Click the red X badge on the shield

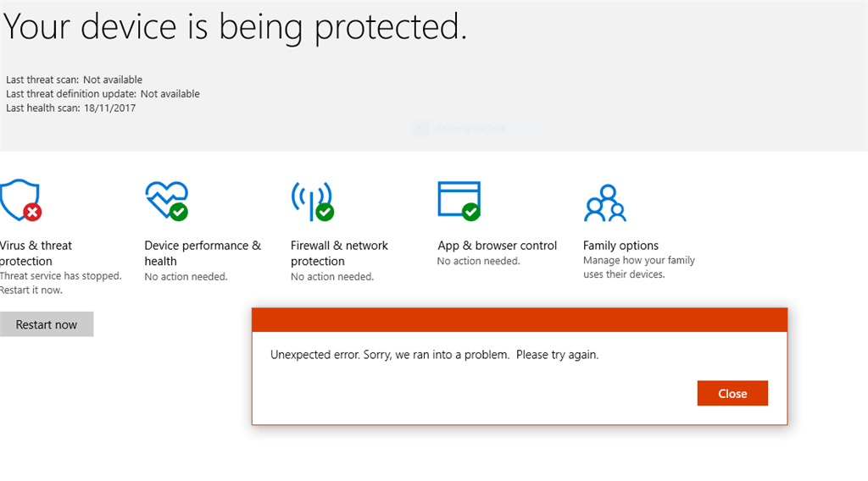coord(33,212)
